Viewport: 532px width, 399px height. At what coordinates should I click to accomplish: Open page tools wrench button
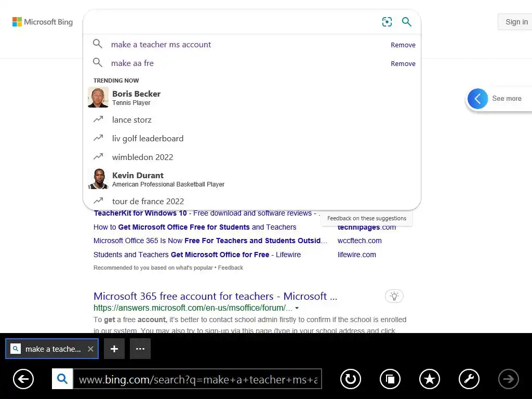469,379
